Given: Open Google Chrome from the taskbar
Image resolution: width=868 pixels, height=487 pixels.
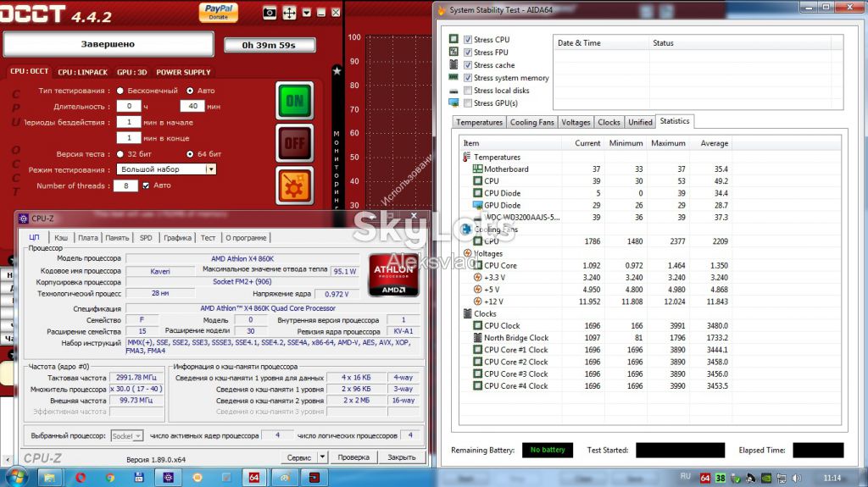Looking at the screenshot, I should pos(109,477).
